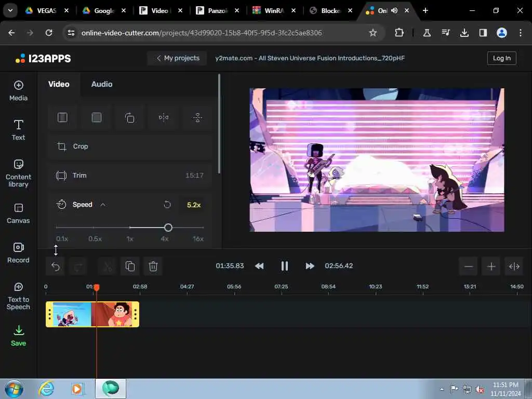Screen dimensions: 532x399
Task: Open the Text to Speech tool
Action: pos(18,296)
